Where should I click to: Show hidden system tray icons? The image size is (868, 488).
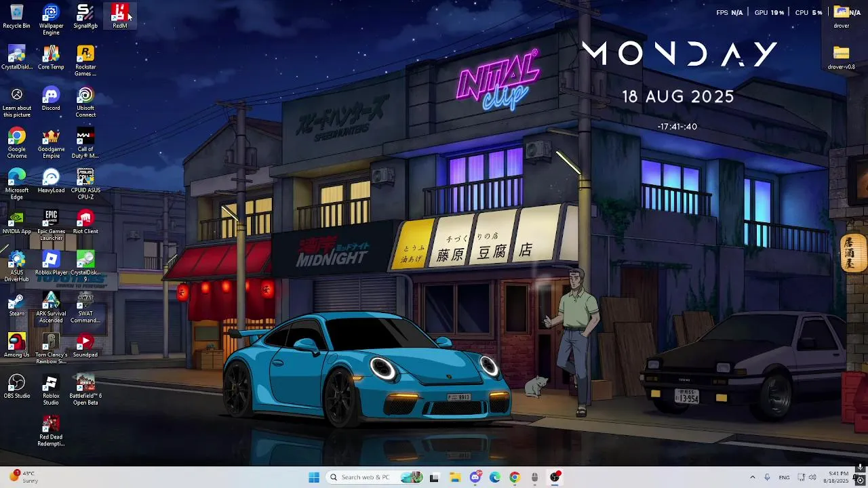tap(752, 477)
